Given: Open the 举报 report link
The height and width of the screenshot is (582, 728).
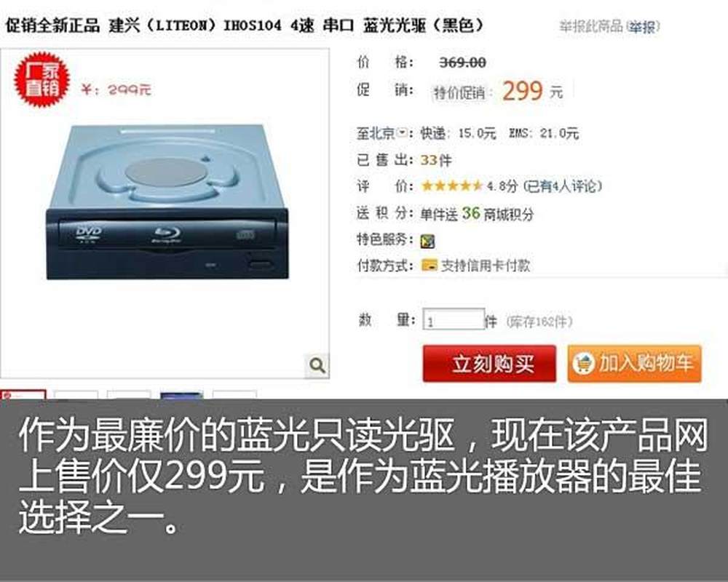Looking at the screenshot, I should point(643,27).
